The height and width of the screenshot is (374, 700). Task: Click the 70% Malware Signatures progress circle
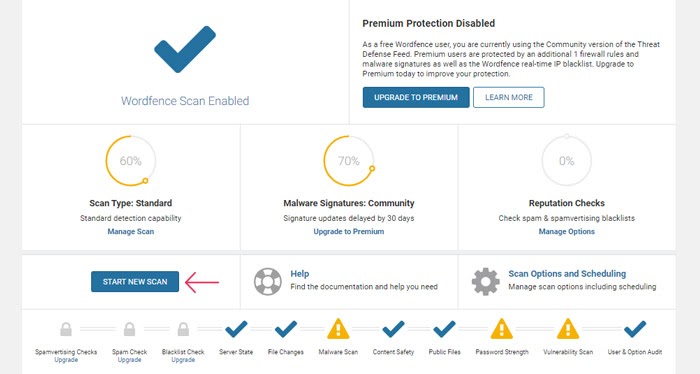(x=349, y=161)
